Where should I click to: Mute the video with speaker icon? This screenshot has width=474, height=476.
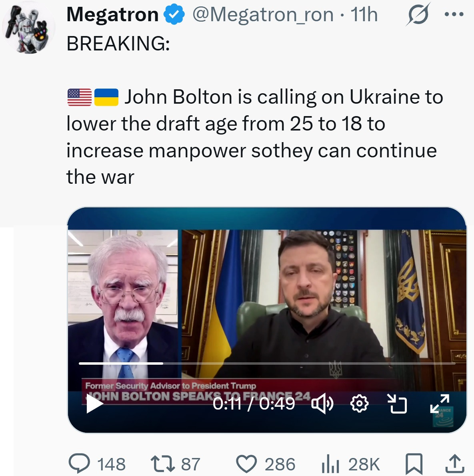[322, 403]
